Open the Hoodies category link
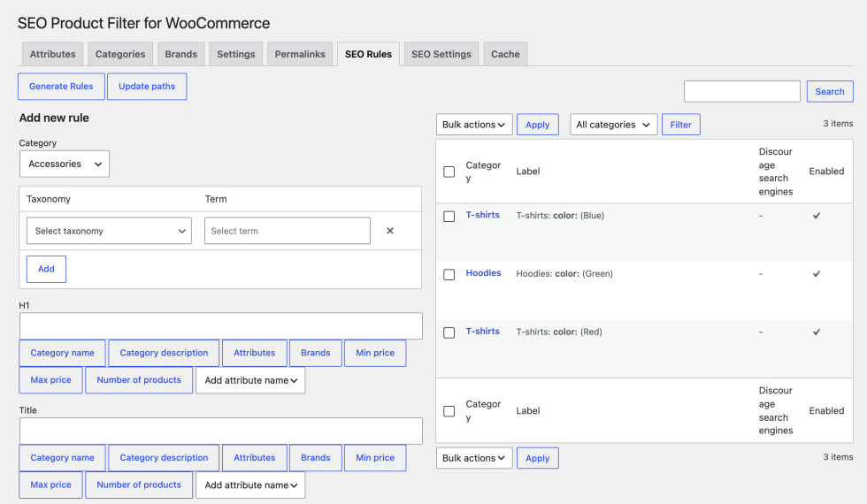867x504 pixels. [483, 272]
